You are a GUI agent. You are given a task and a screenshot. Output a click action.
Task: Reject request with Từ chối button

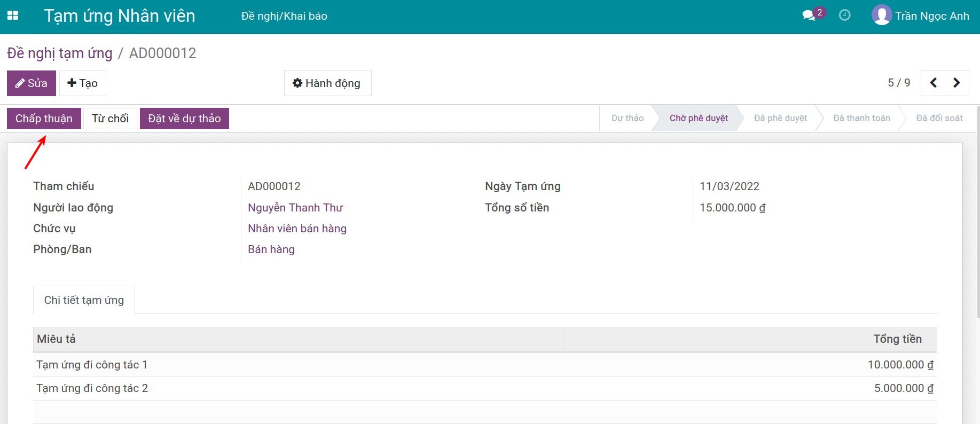point(110,119)
